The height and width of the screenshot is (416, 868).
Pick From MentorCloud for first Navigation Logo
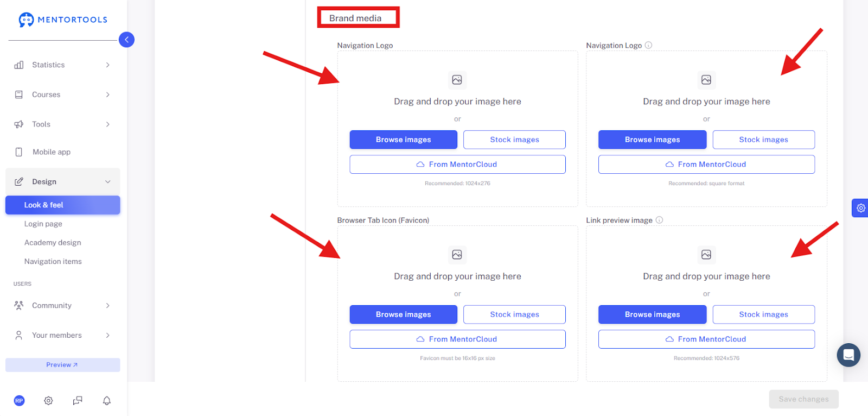tap(457, 165)
